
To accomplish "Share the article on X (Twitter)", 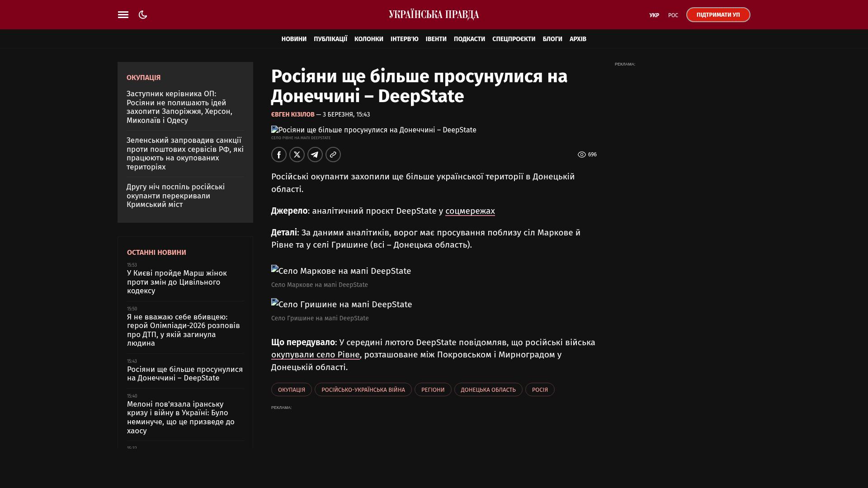I will (x=297, y=155).
